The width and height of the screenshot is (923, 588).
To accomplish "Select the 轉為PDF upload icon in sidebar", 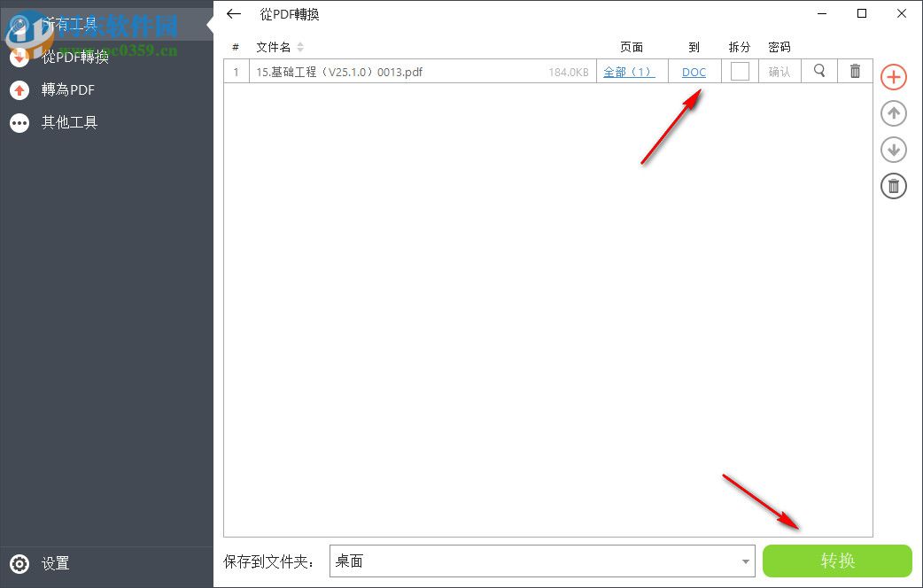I will click(19, 89).
